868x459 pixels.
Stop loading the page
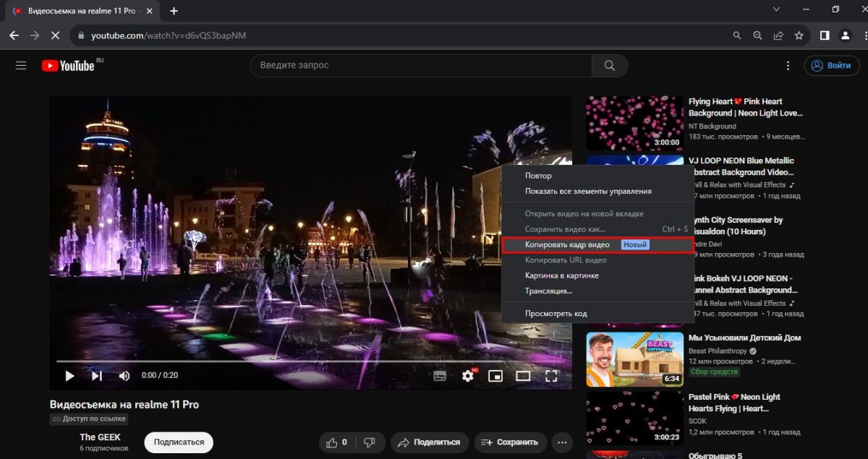pyautogui.click(x=56, y=35)
